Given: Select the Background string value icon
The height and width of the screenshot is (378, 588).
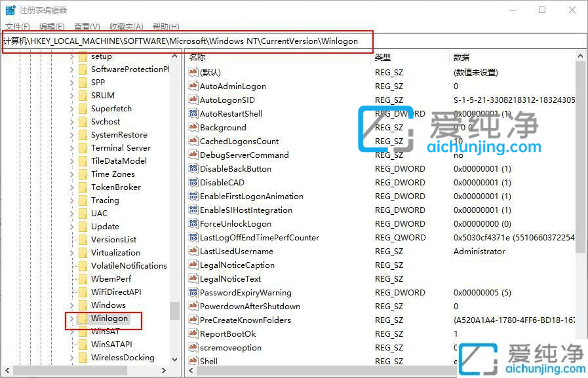Looking at the screenshot, I should pos(193,127).
